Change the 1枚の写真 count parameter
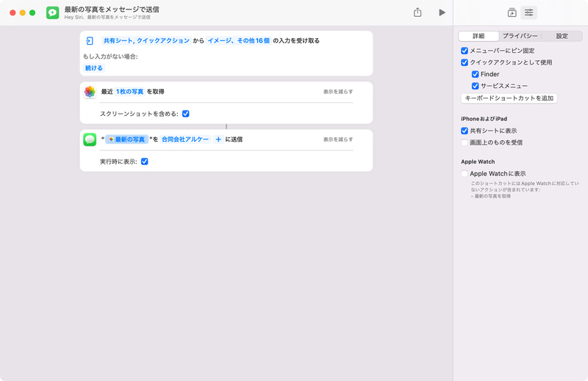The height and width of the screenshot is (381, 588). tap(130, 92)
